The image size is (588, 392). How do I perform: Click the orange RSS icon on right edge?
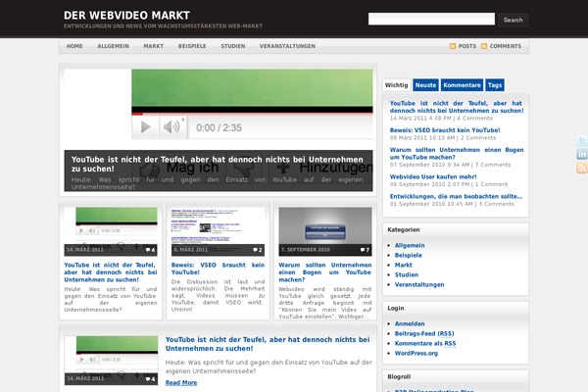pyautogui.click(x=582, y=168)
